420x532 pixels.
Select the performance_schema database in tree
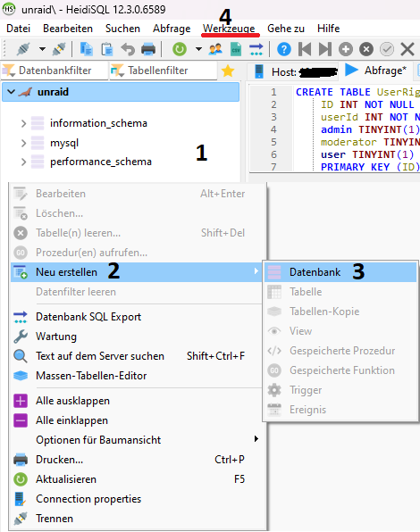(x=101, y=162)
